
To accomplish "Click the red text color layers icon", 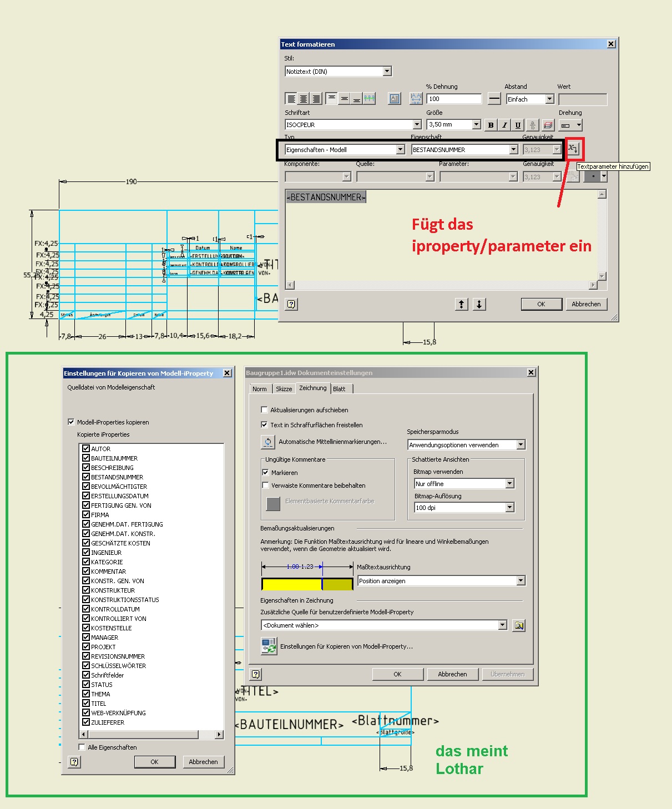I will [x=548, y=125].
